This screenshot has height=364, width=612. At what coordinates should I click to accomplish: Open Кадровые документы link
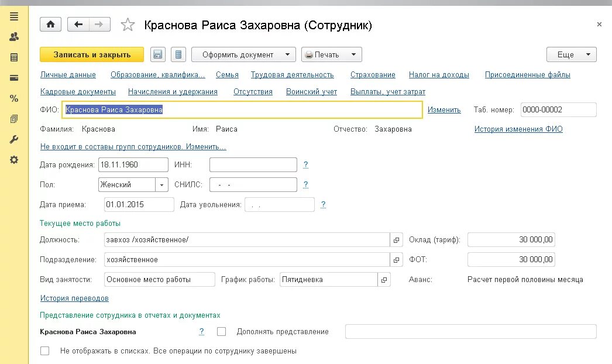78,91
